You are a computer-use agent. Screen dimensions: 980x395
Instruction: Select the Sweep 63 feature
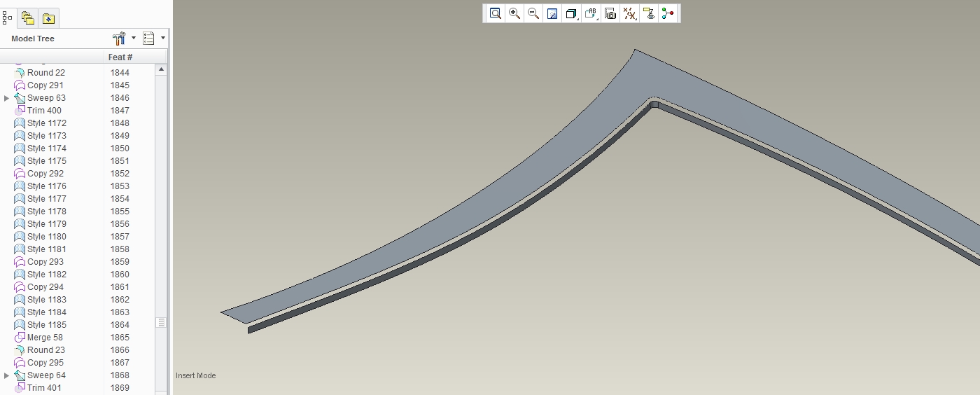coord(46,98)
